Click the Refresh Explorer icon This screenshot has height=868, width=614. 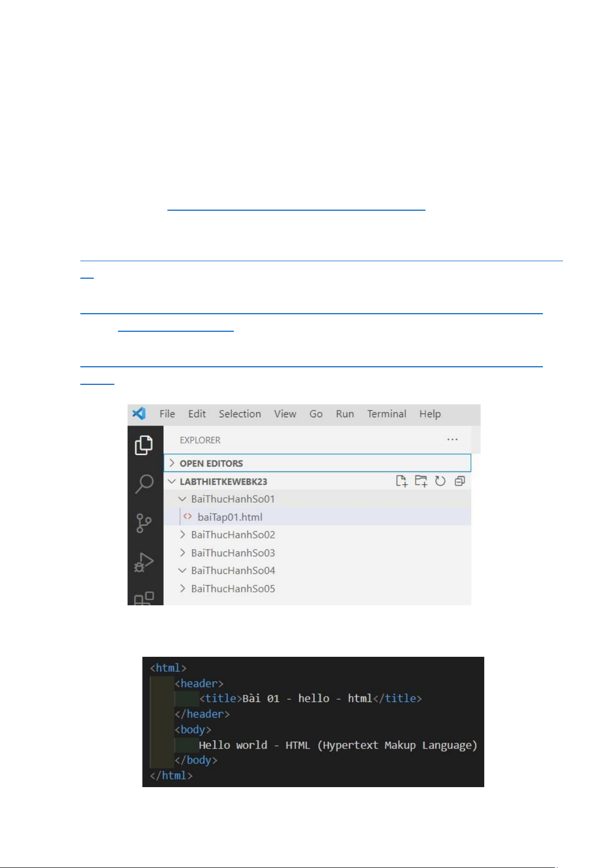click(440, 481)
